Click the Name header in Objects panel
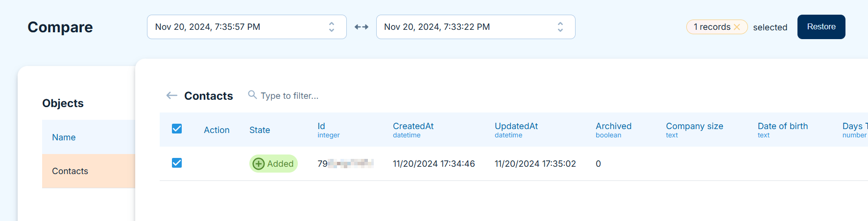 pos(64,137)
